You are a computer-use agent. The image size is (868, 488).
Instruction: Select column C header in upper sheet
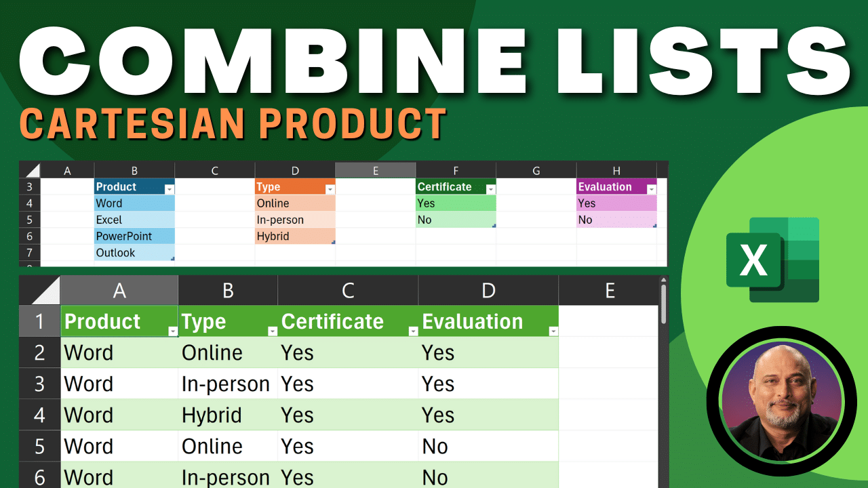[215, 171]
